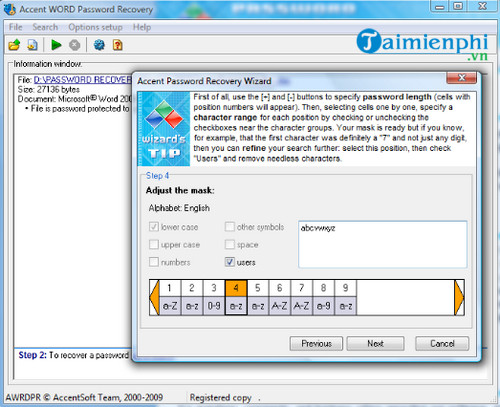Open options via blue gear icon
This screenshot has height=407, width=500.
99,45
